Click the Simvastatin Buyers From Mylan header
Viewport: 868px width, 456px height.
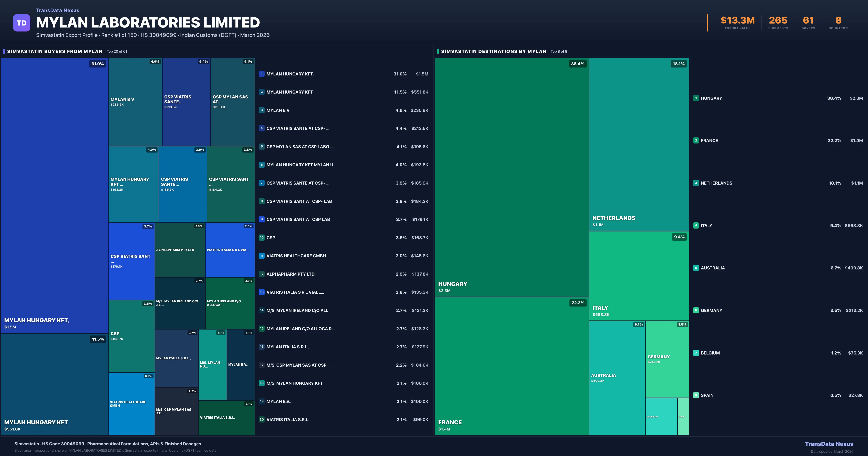55,51
